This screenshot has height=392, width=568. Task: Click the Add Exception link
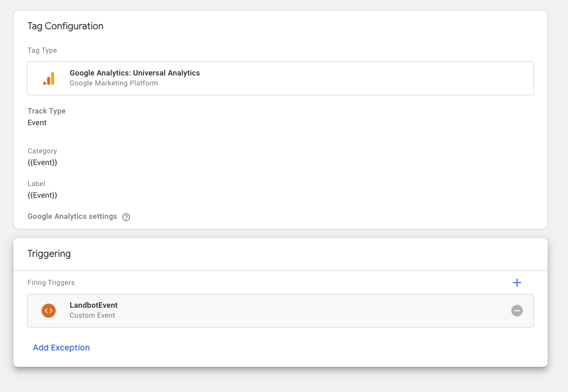click(61, 348)
